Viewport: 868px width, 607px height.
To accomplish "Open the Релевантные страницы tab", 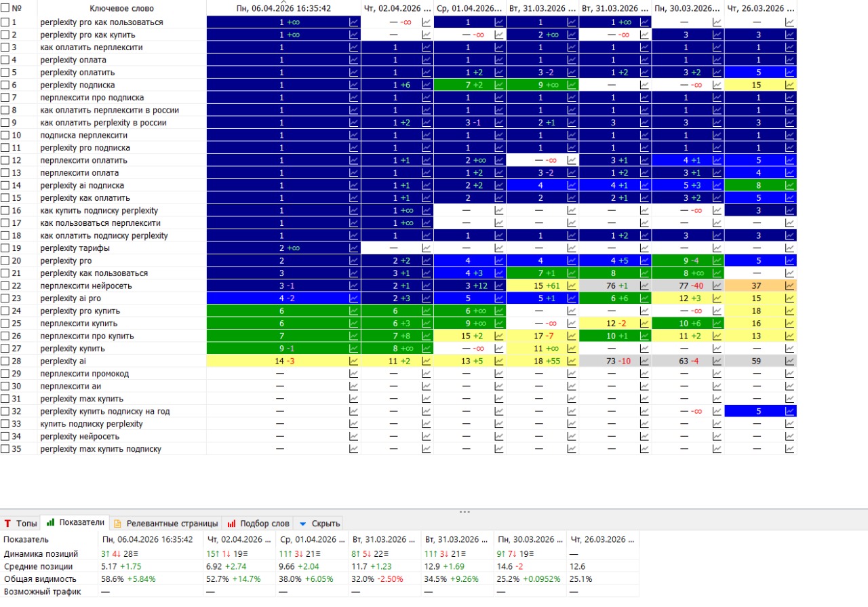I will coord(165,524).
